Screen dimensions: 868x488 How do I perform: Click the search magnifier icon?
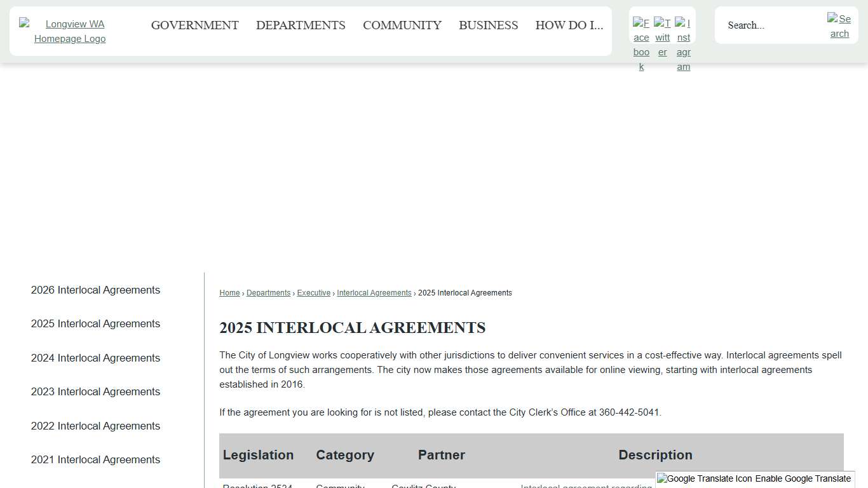pos(839,25)
